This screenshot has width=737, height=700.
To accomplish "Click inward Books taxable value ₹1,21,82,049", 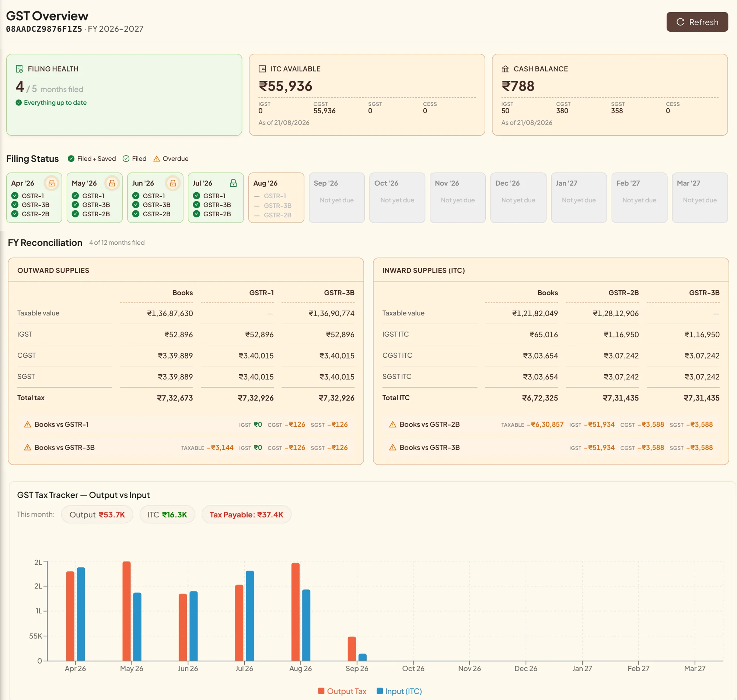I will tap(535, 314).
